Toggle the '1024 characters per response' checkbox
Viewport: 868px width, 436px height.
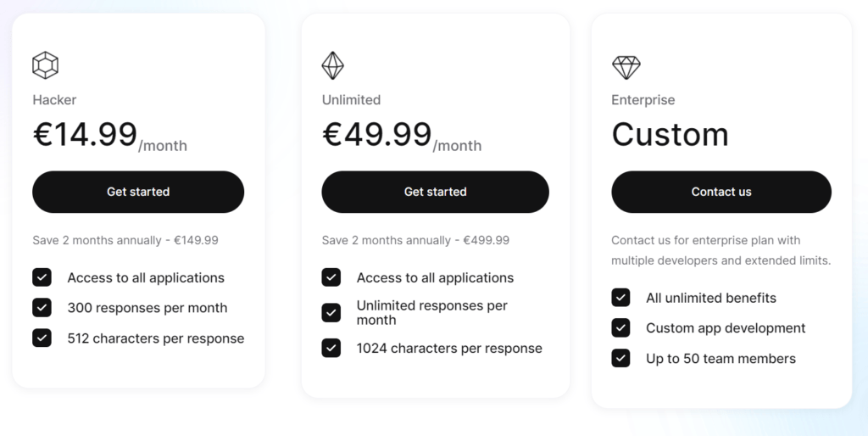[331, 348]
